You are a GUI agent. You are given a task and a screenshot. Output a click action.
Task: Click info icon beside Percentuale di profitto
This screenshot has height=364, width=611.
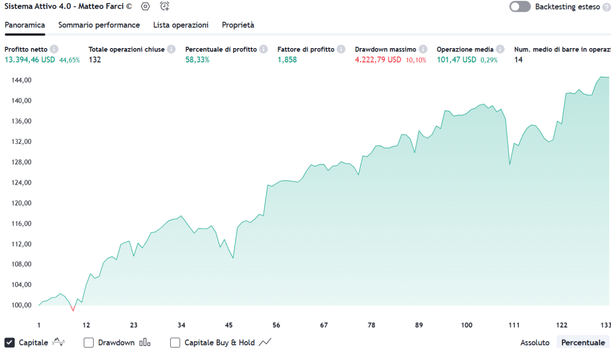(263, 49)
